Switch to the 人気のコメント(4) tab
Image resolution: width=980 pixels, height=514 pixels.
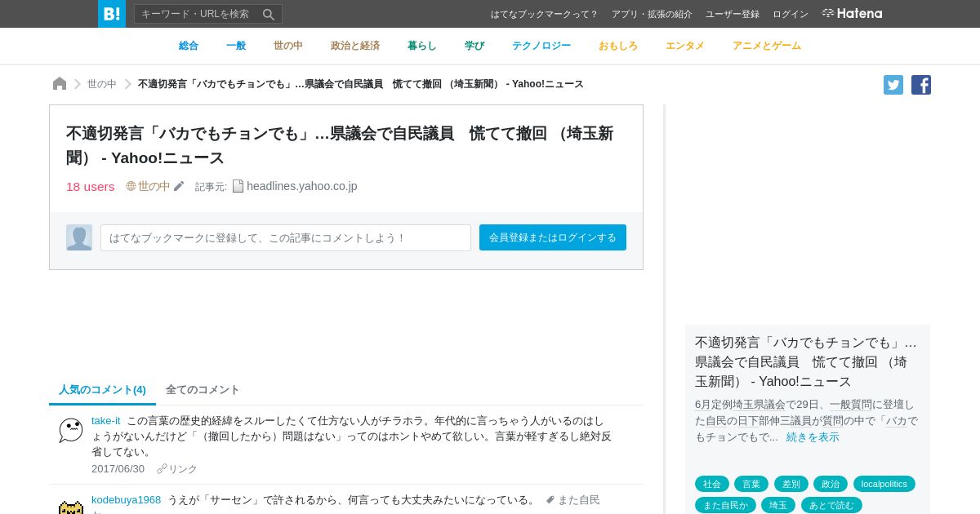click(102, 390)
